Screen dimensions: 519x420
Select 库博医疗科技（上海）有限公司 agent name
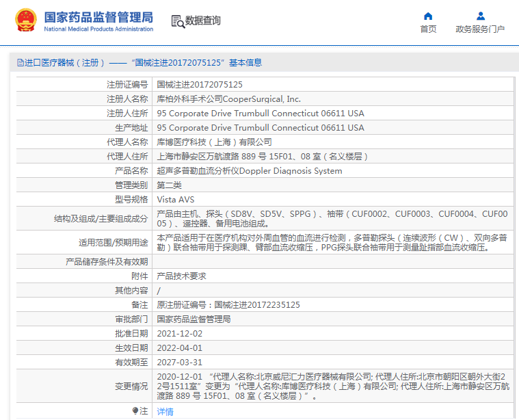[x=214, y=142]
